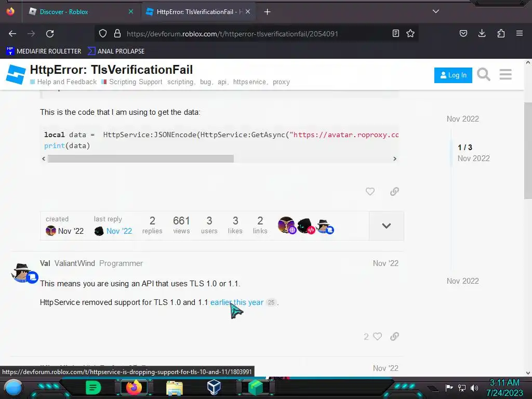Open the Firefox application menu

520,33
